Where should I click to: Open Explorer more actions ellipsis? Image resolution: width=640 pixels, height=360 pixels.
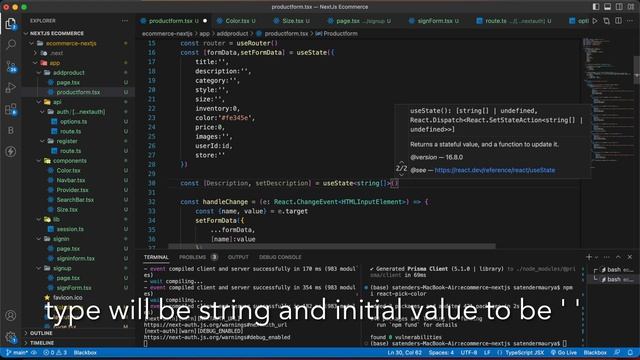[x=124, y=20]
